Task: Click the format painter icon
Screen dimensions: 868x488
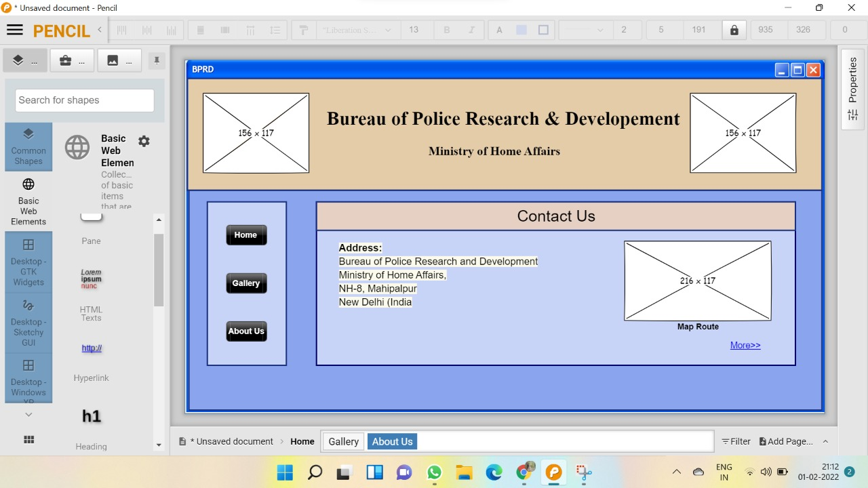Action: (304, 30)
